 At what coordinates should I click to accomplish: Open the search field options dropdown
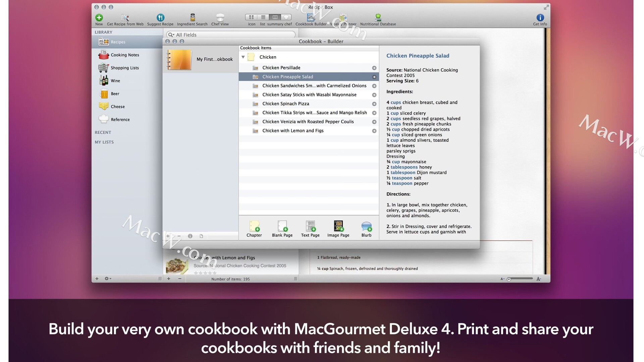pyautogui.click(x=171, y=35)
